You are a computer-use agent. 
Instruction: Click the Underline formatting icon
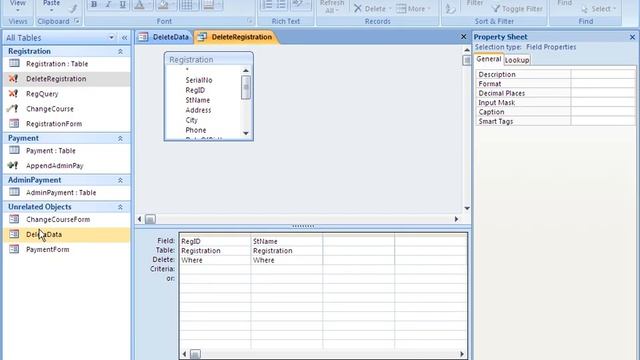pyautogui.click(x=122, y=4)
